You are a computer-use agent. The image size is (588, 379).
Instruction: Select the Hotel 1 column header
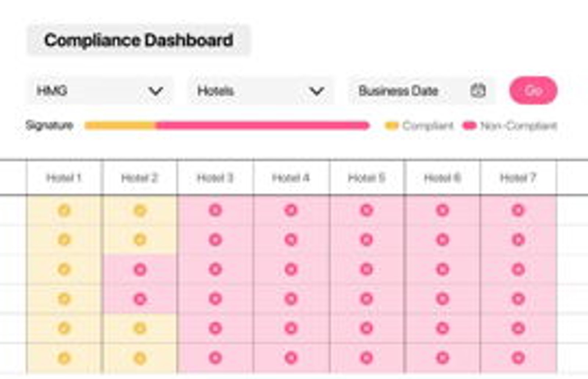pos(64,178)
